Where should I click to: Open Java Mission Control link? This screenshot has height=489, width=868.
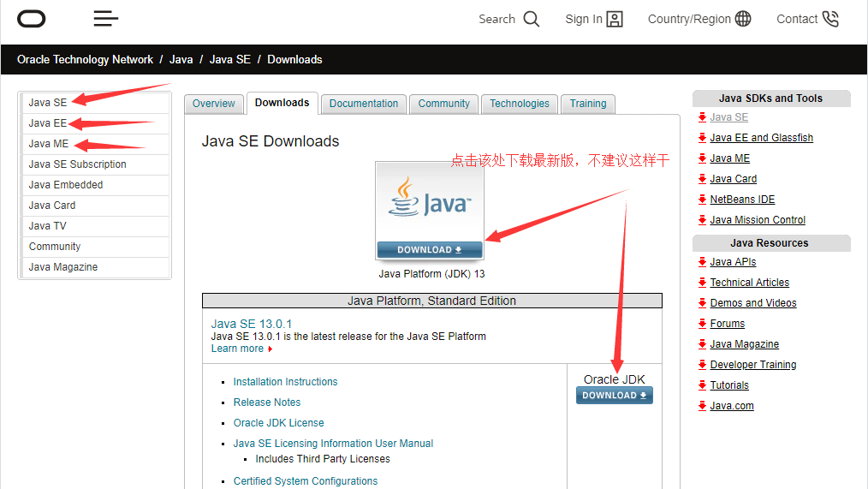pos(758,219)
